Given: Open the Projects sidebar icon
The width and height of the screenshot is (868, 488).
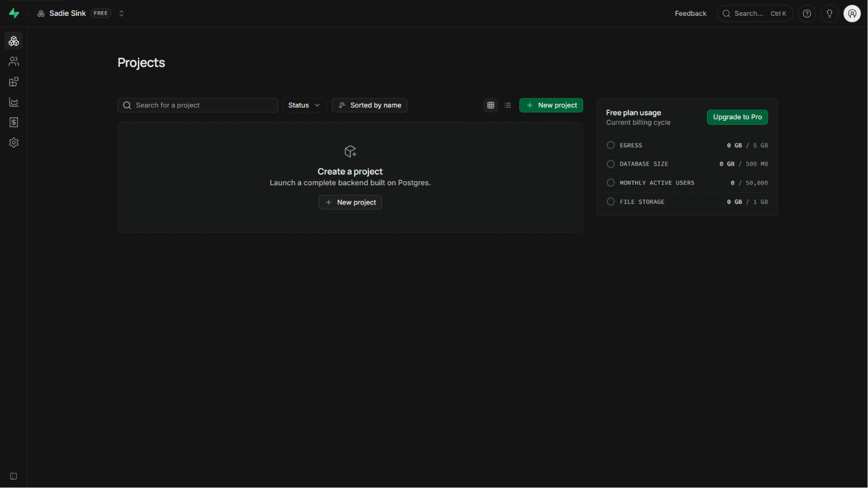Looking at the screenshot, I should coord(14,41).
